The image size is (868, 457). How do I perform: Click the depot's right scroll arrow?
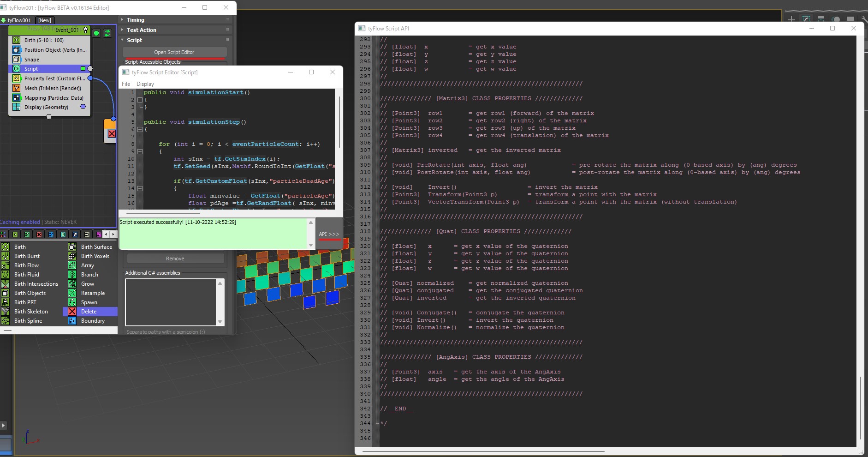(x=113, y=235)
